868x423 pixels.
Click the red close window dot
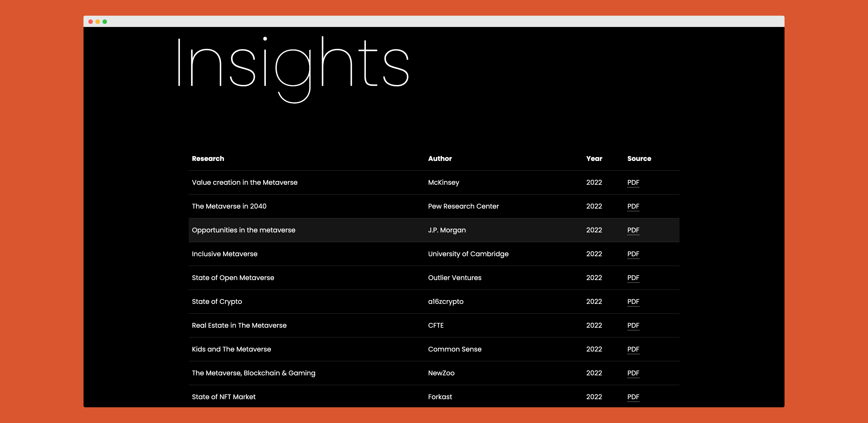tap(90, 22)
